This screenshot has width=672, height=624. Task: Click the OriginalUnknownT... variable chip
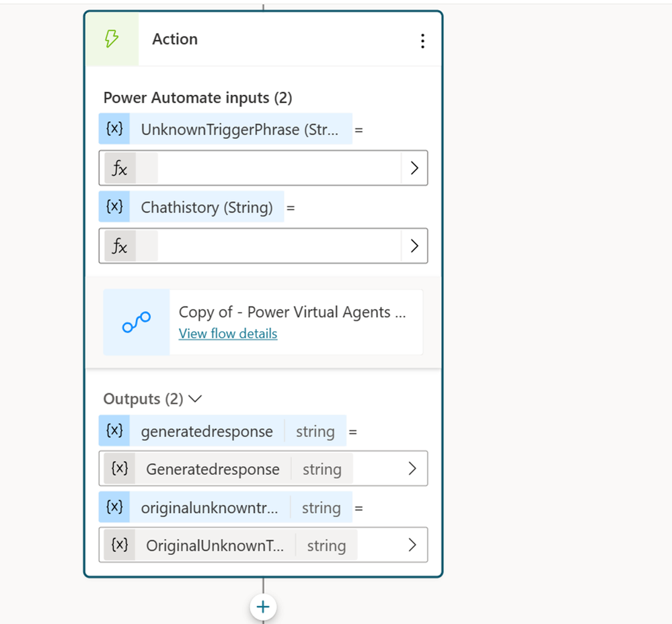231,545
